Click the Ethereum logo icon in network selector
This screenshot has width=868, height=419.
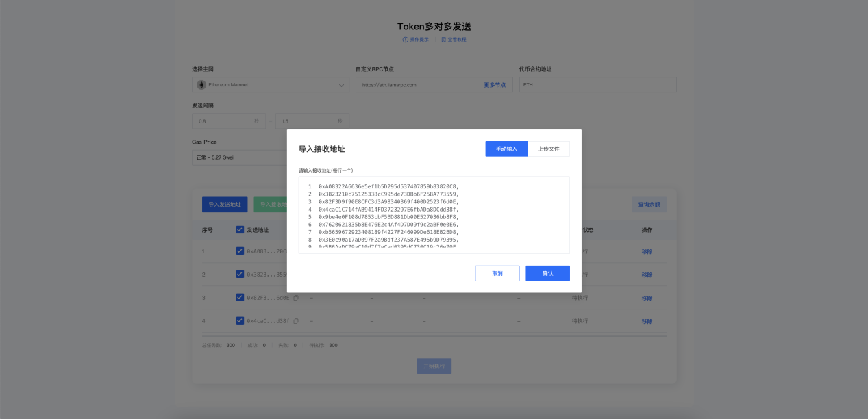[201, 85]
